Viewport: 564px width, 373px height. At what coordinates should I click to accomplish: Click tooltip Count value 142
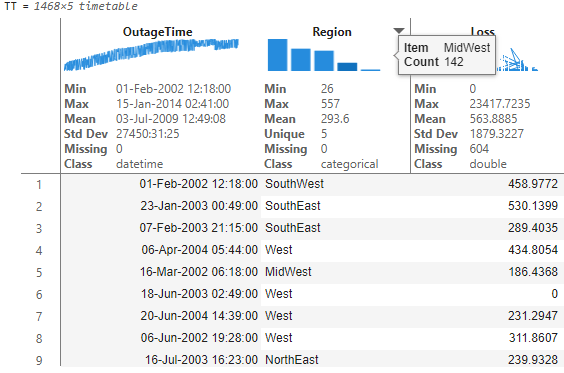click(454, 62)
